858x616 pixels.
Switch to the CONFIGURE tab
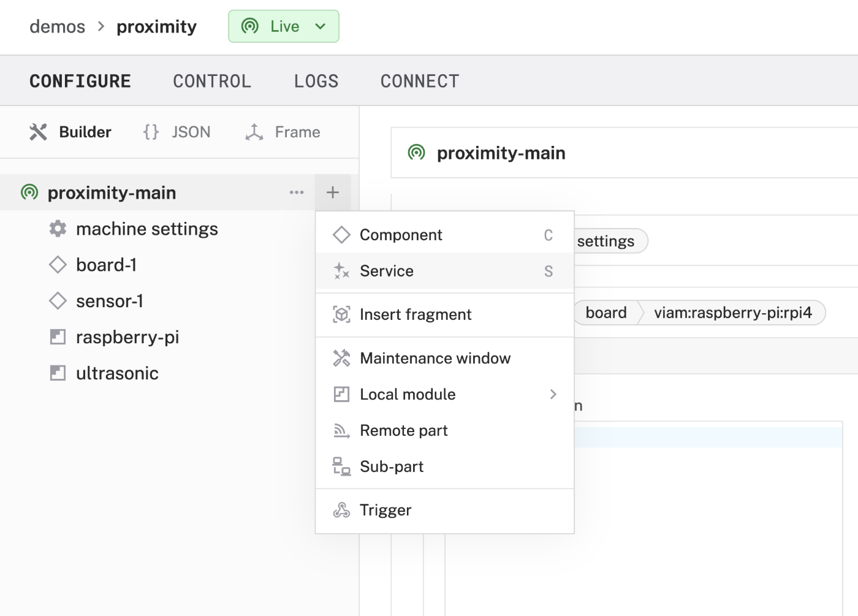[80, 81]
